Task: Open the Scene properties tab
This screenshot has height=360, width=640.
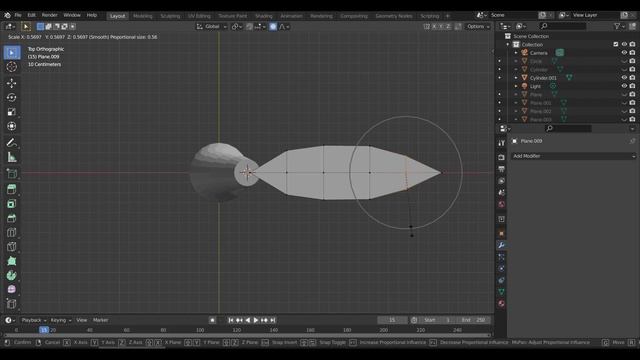Action: click(502, 192)
